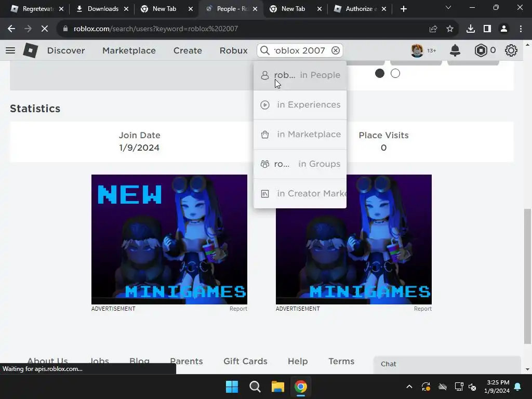This screenshot has height=399, width=532.
Task: Open the Marketplace page
Action: tap(129, 50)
